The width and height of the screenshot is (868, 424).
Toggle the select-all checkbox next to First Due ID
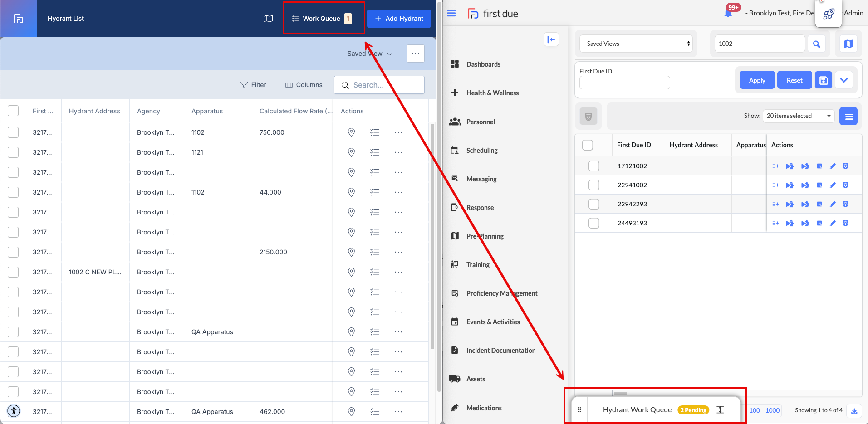[588, 145]
